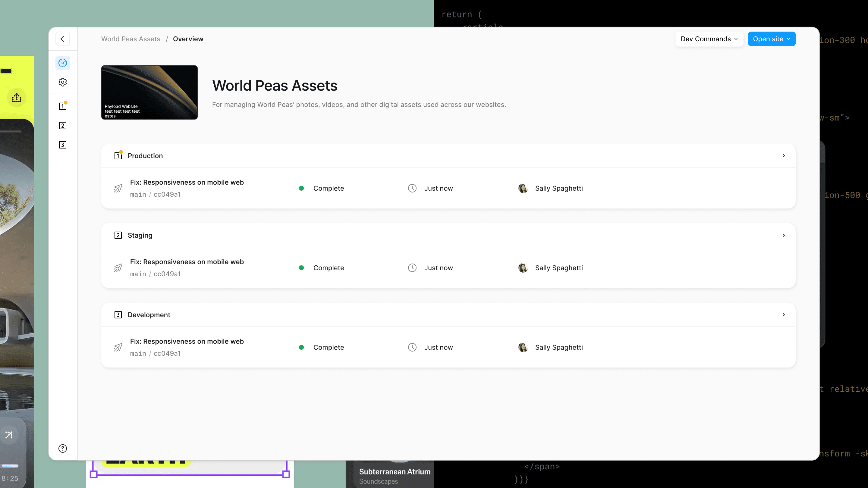
Task: Click Subterranean Atrium title in background window
Action: click(x=395, y=471)
